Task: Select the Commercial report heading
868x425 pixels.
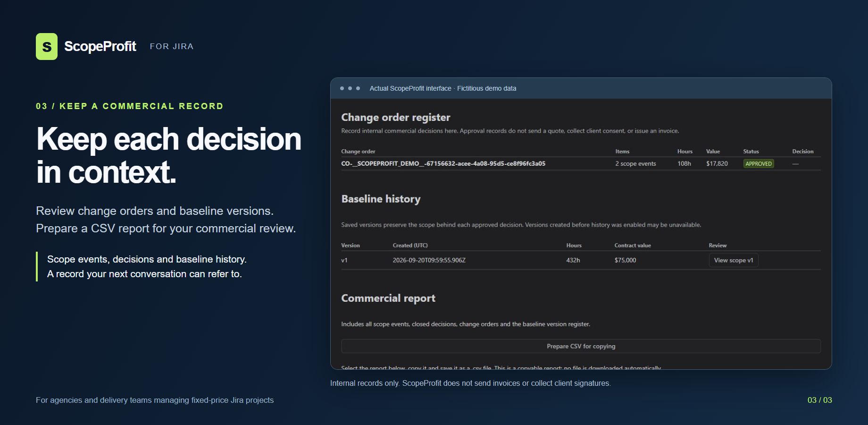Action: tap(388, 298)
